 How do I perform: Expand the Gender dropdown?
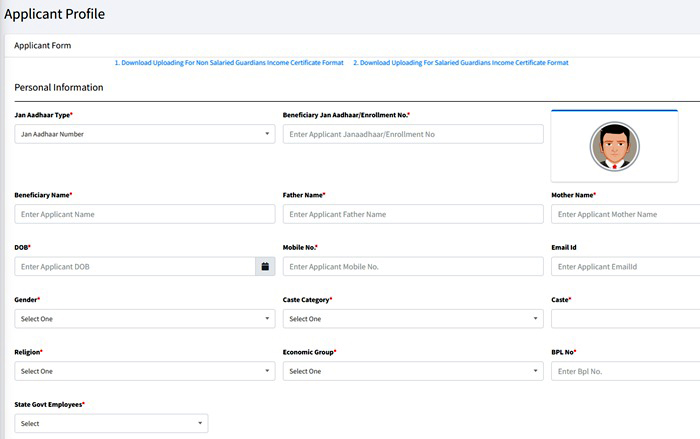(145, 319)
